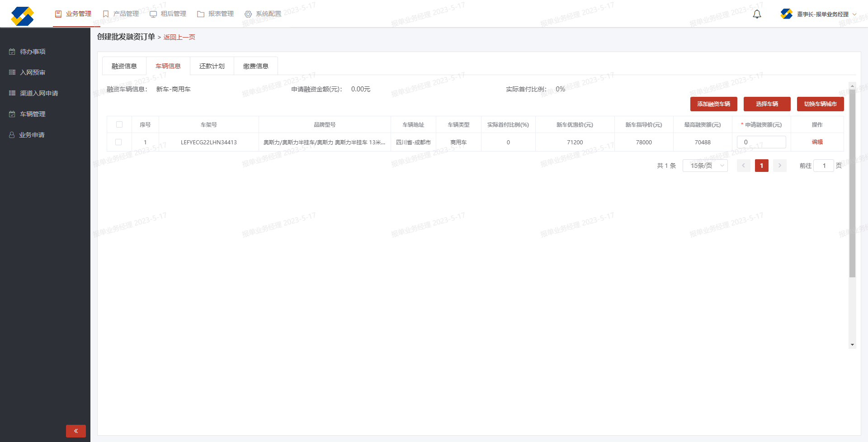Collapse the sidebar with double-arrow button

pyautogui.click(x=75, y=431)
